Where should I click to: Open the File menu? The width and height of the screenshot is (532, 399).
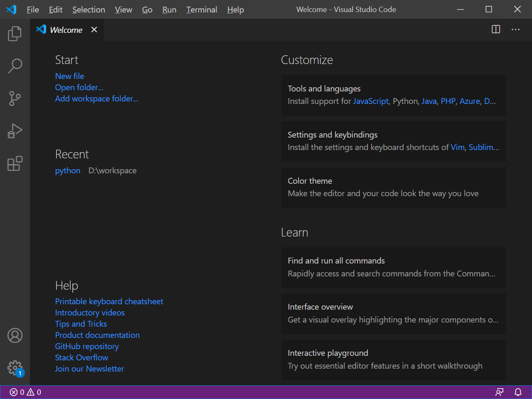(33, 10)
